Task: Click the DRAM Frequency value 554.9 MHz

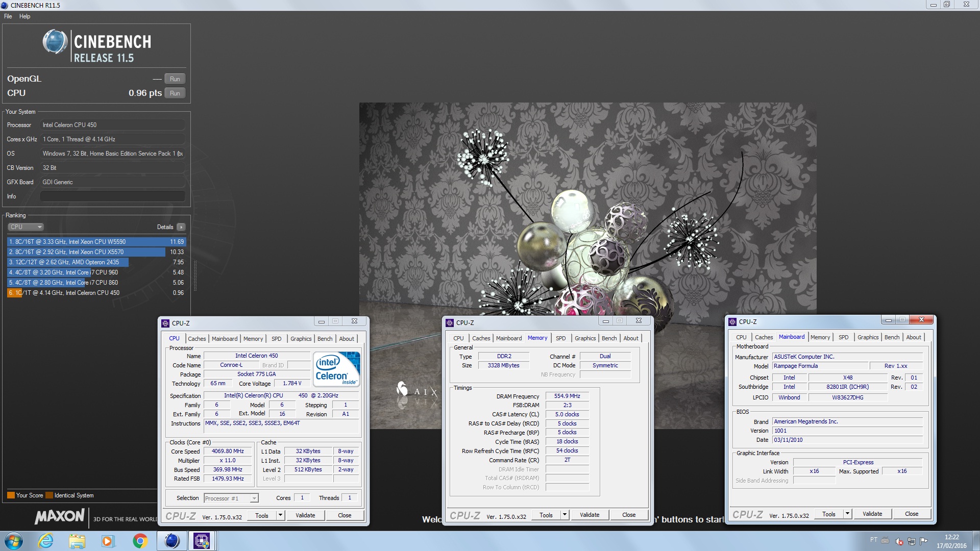Action: (x=567, y=396)
